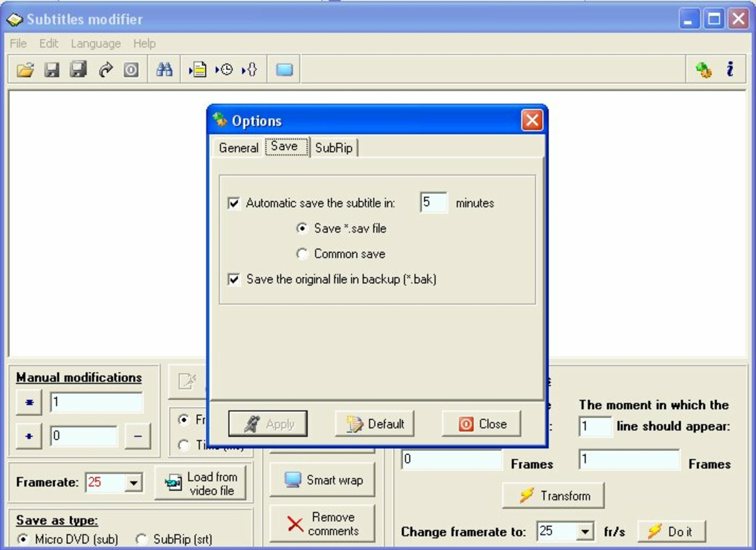The image size is (756, 550).
Task: Click Load from video file button
Action: pyautogui.click(x=200, y=483)
